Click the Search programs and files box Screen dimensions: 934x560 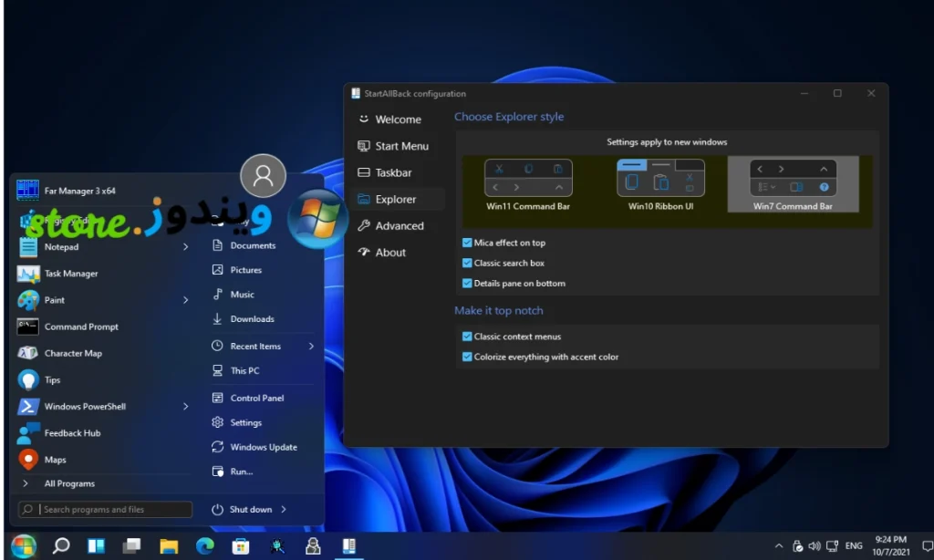coord(105,510)
